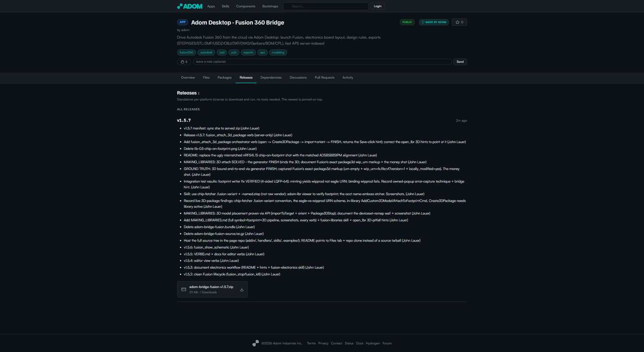Click the ALL RELEASES section label
Image resolution: width=644 pixels, height=352 pixels.
[x=188, y=109]
